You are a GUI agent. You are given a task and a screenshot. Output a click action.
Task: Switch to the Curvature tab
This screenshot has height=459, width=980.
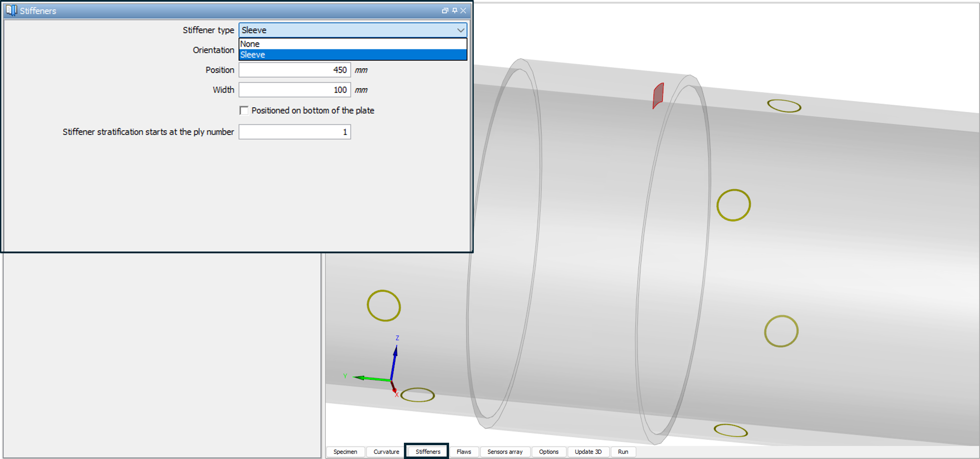click(x=386, y=451)
